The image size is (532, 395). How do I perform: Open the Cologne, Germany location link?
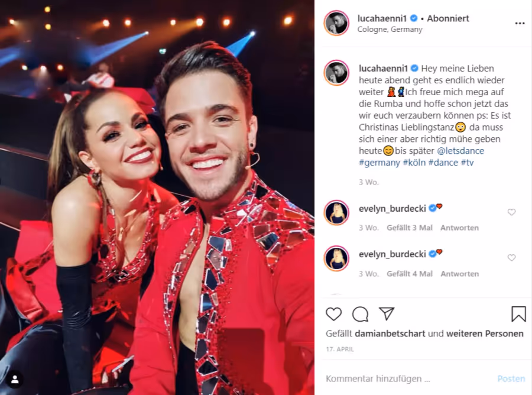click(390, 30)
